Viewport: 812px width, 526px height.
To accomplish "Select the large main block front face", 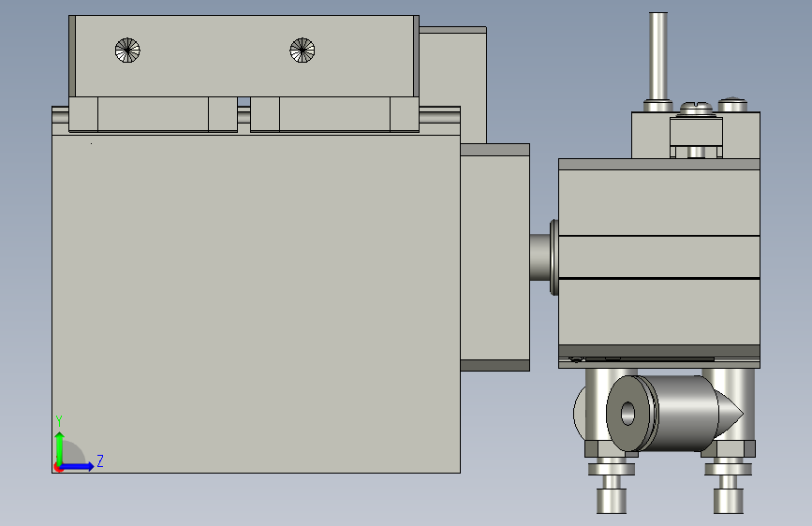I will (256, 304).
